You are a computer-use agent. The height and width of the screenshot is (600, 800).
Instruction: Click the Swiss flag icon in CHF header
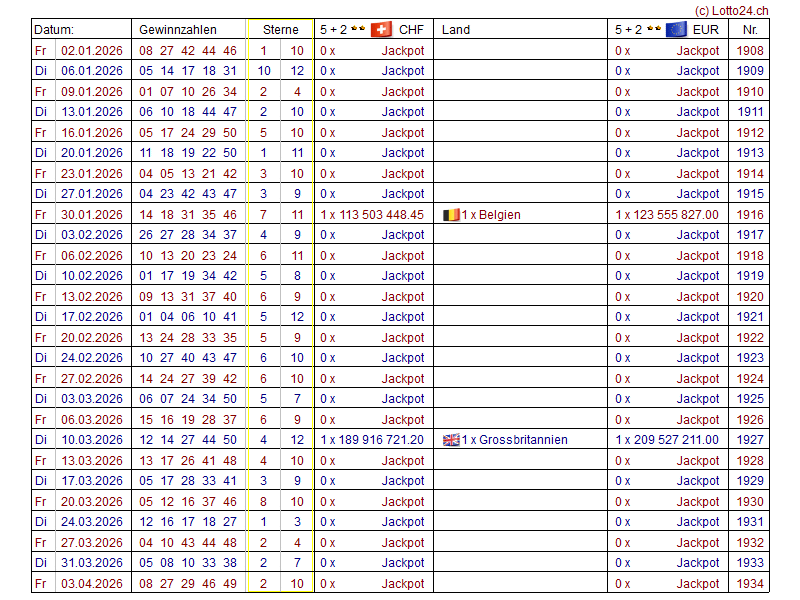click(x=381, y=30)
